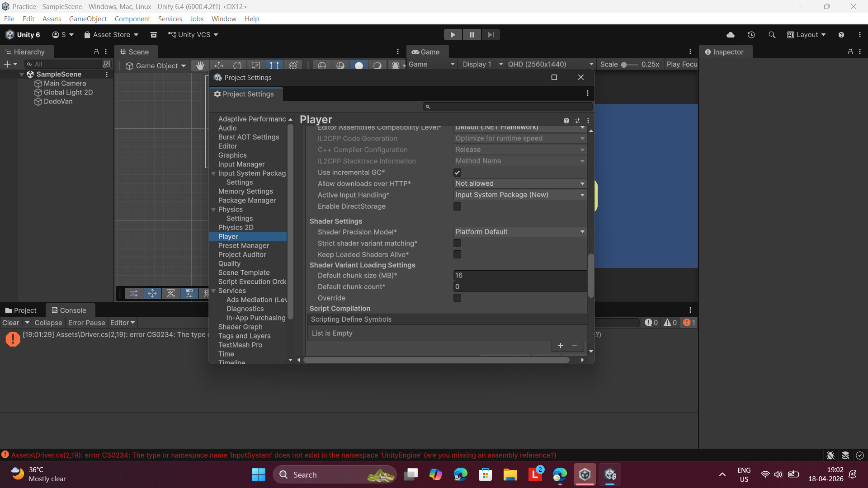Viewport: 868px width, 488px height.
Task: Open Undo History clock icon
Action: point(751,35)
